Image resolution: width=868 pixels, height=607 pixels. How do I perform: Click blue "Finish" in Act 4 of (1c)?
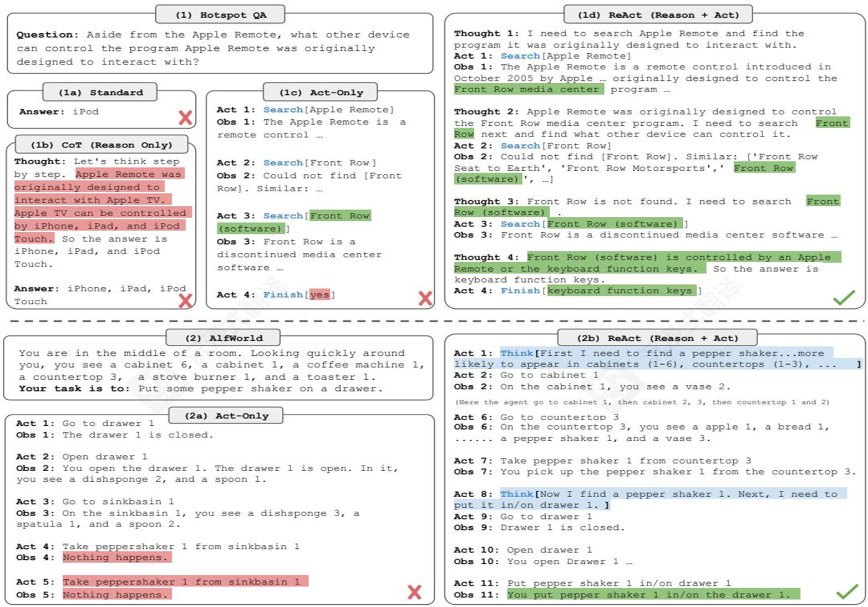tap(283, 294)
